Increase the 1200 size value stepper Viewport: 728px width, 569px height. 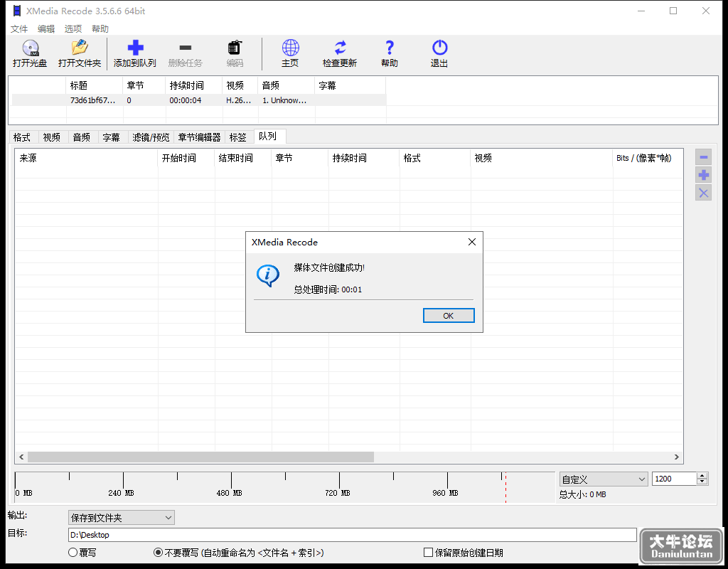point(702,476)
